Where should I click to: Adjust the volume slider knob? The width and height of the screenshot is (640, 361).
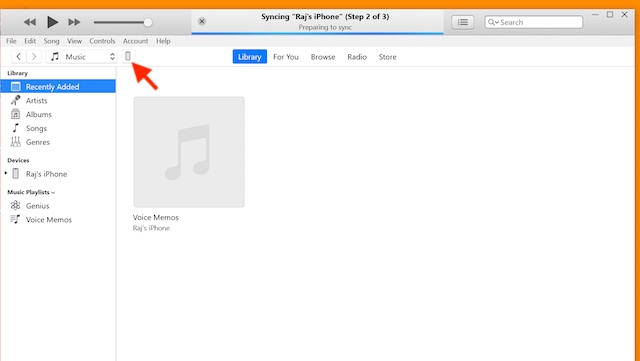pos(148,22)
